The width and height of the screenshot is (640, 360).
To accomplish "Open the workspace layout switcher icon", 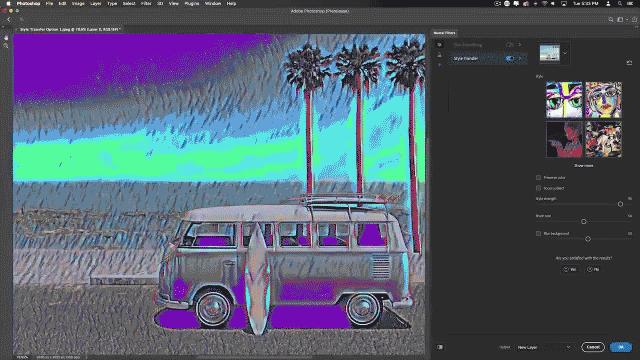I will click(x=621, y=19).
